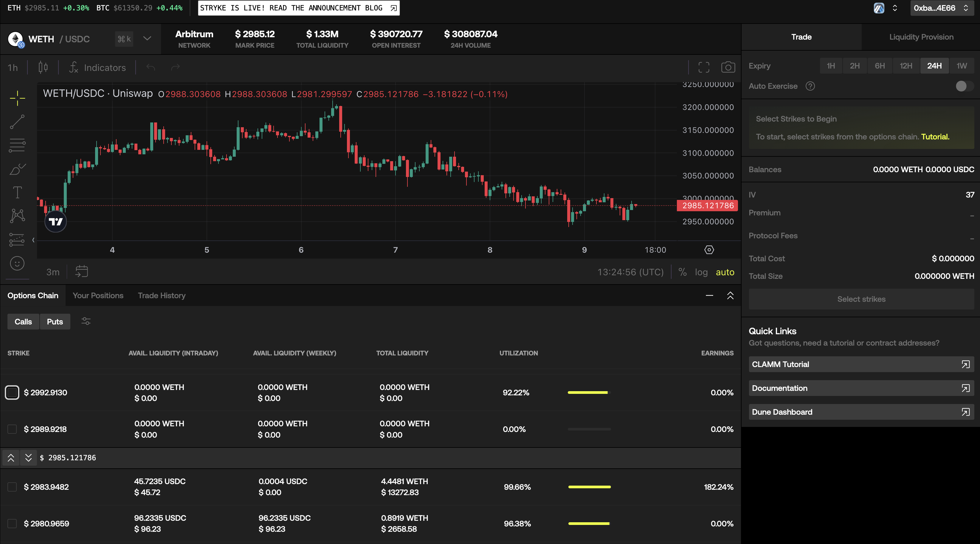Screen dimensions: 980x544
Task: Open the go-to-date calendar icon
Action: click(x=81, y=271)
